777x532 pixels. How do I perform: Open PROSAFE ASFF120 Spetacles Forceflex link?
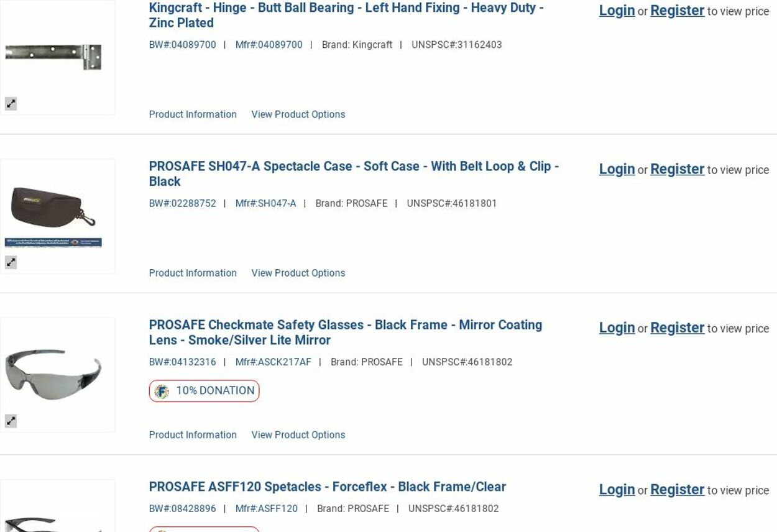tap(327, 487)
